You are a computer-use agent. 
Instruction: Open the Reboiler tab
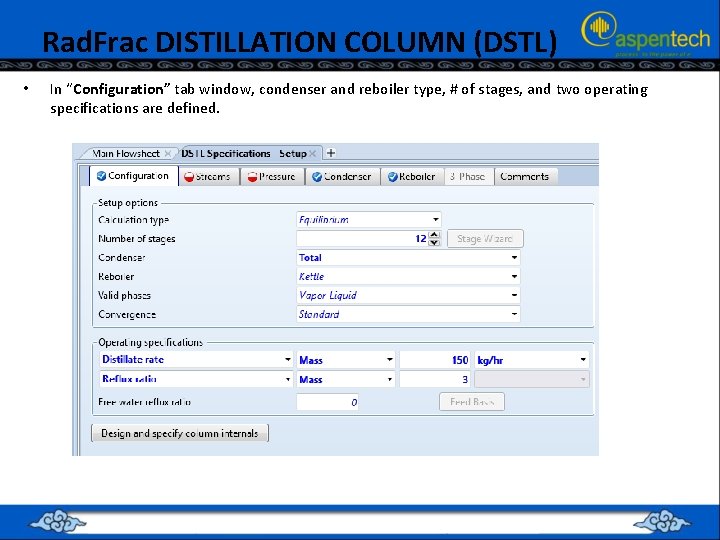coord(412,176)
